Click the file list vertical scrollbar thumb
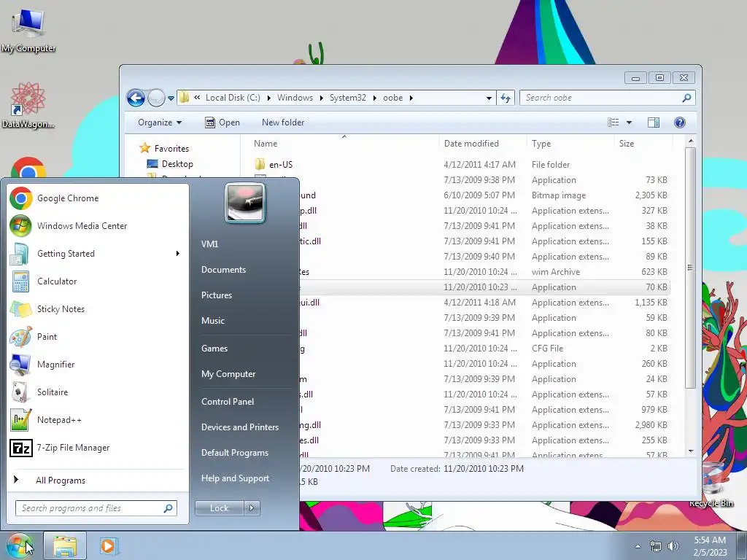Screen dimensions: 747x560 (690, 268)
